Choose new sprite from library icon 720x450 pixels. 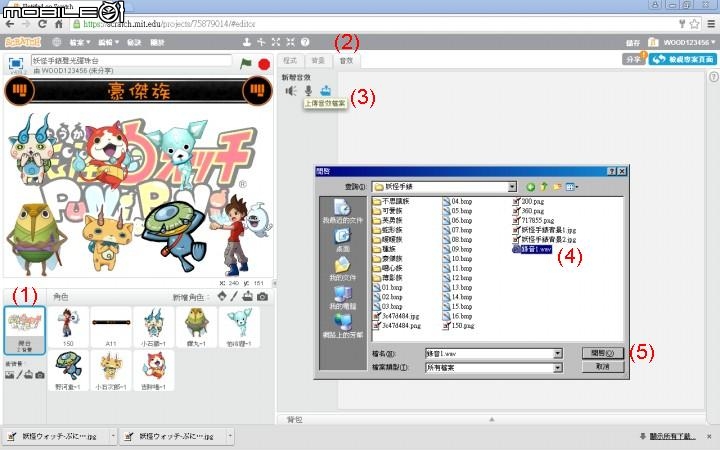(222, 297)
